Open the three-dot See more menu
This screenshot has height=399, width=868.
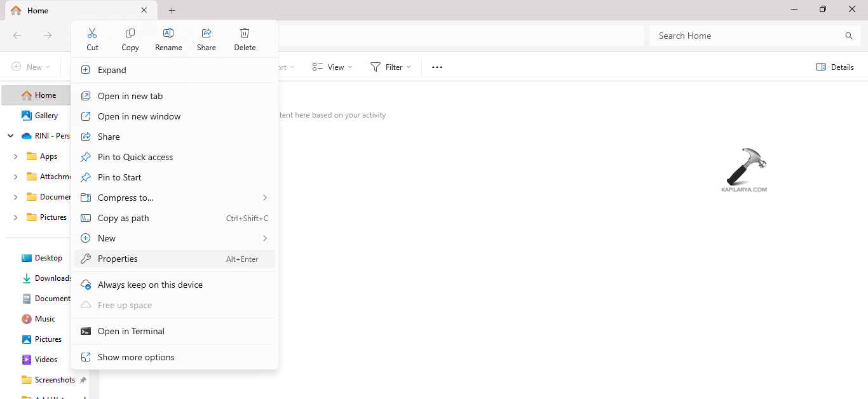[437, 67]
